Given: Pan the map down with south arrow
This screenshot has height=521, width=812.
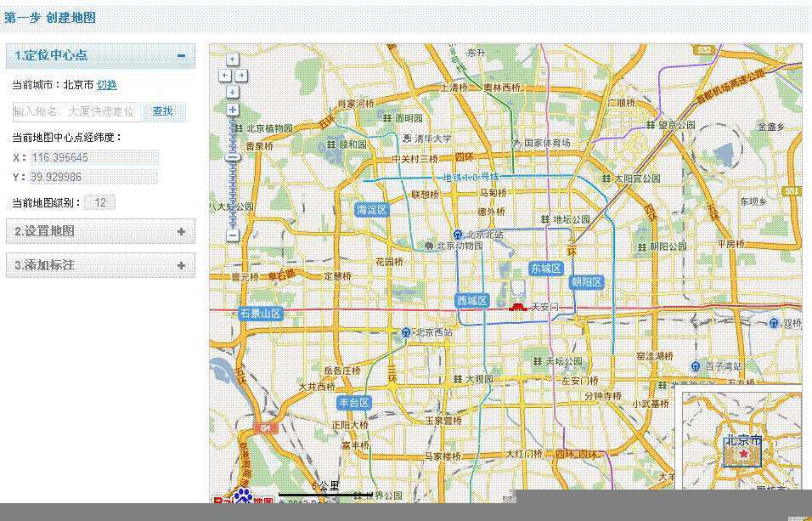Looking at the screenshot, I should click(x=232, y=92).
